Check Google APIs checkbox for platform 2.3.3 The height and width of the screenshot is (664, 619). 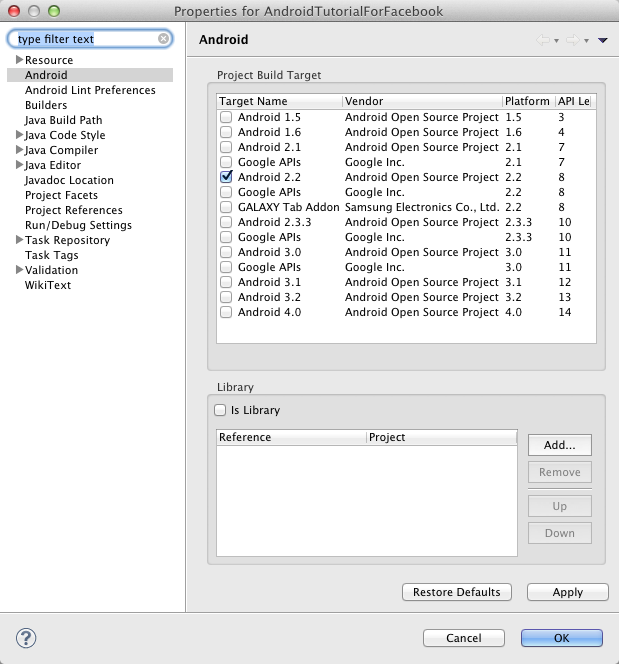(226, 237)
